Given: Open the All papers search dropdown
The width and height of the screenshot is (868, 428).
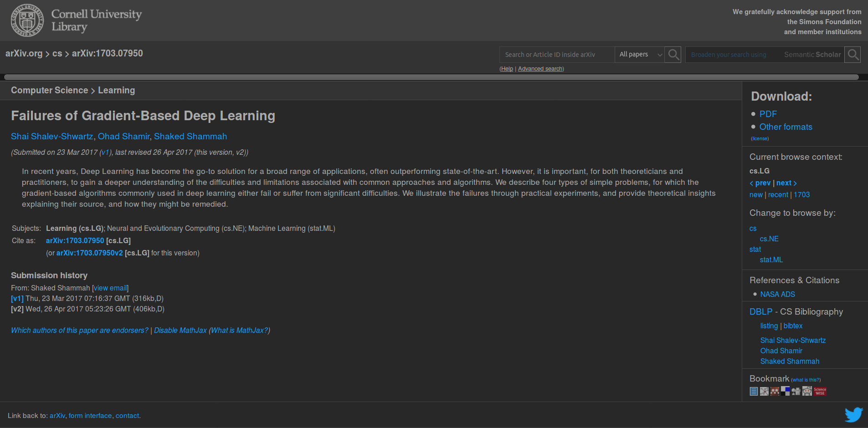Looking at the screenshot, I should [x=639, y=54].
